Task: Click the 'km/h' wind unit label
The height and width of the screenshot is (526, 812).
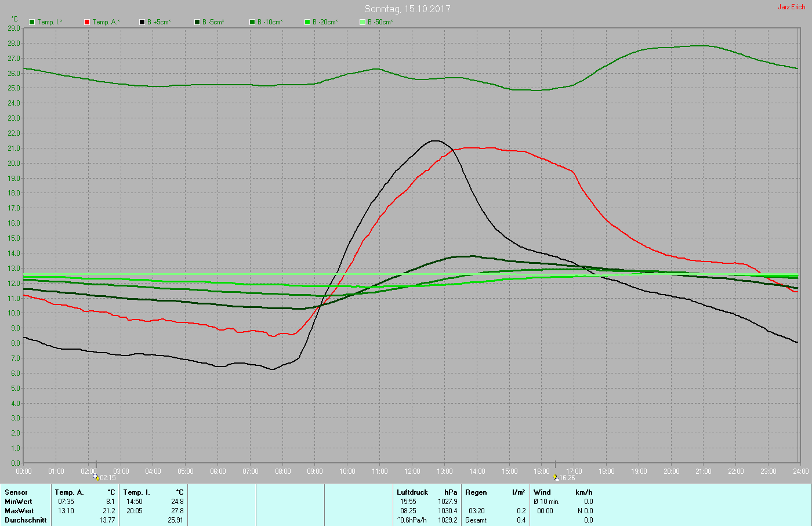Action: coord(584,492)
